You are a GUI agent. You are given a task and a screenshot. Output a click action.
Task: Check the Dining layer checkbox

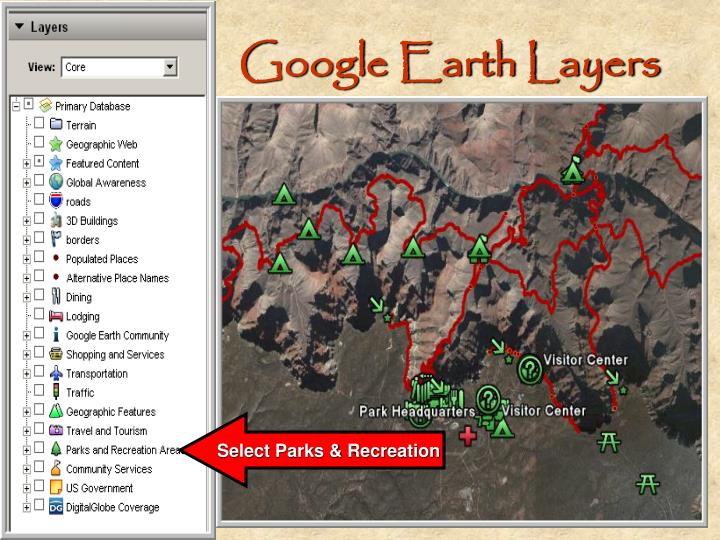tap(39, 295)
